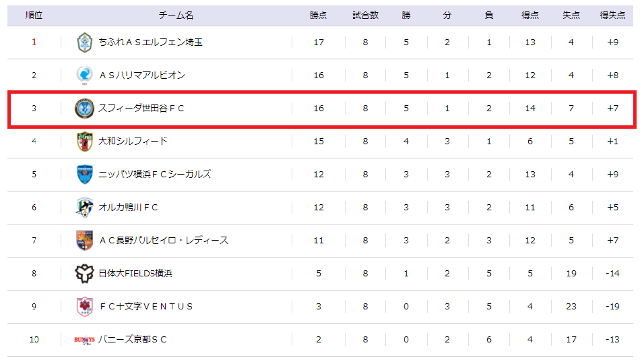Open the オルカ鴨川FC team name link
644x362 pixels.
(128, 208)
